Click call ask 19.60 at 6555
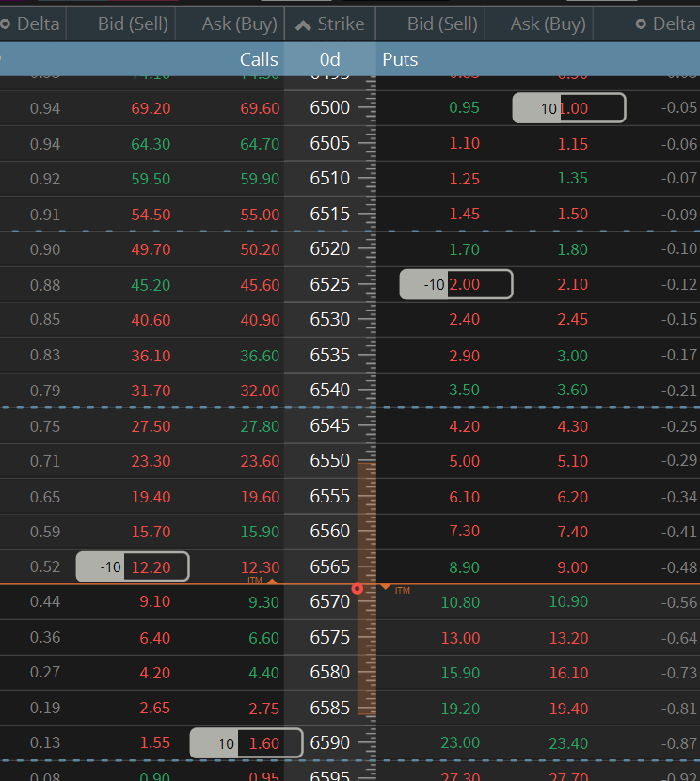 260,497
